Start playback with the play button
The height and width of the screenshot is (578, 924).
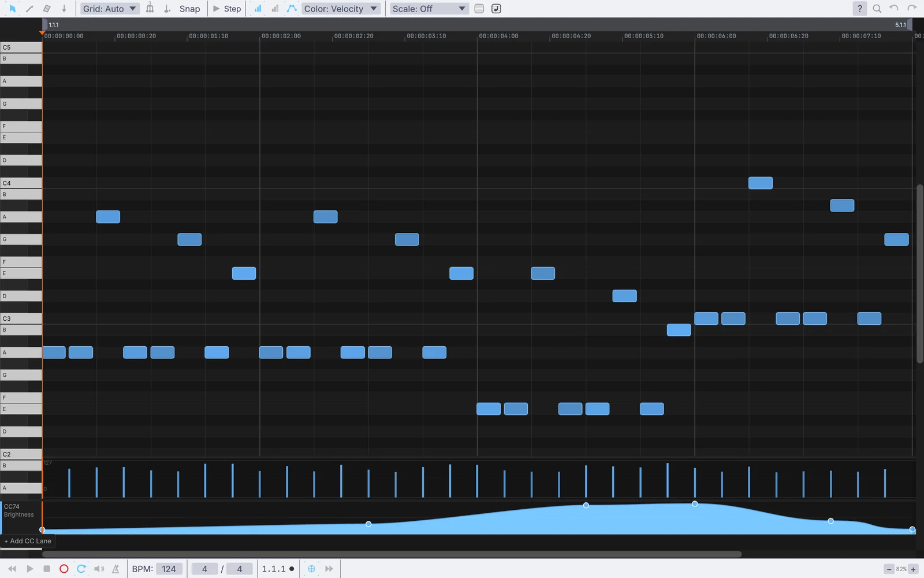point(29,569)
